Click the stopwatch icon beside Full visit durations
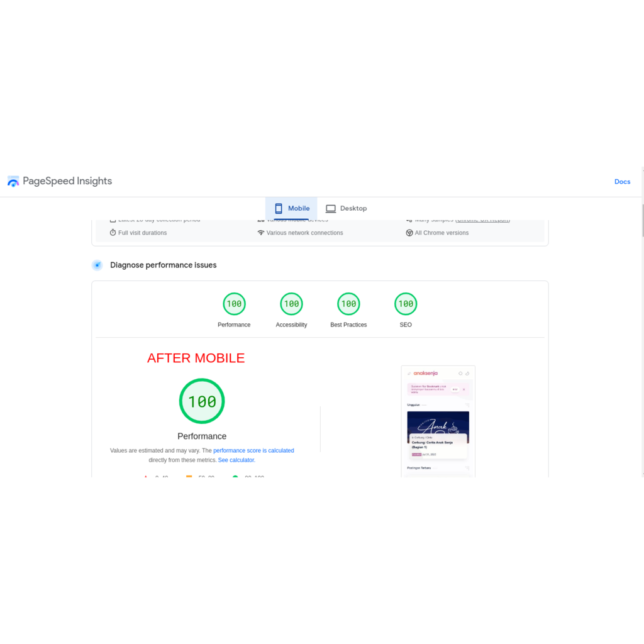Viewport: 644px width, 644px height. tap(113, 233)
